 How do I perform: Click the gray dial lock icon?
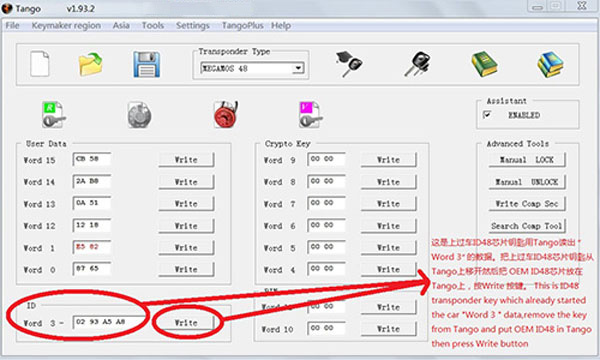tap(139, 115)
